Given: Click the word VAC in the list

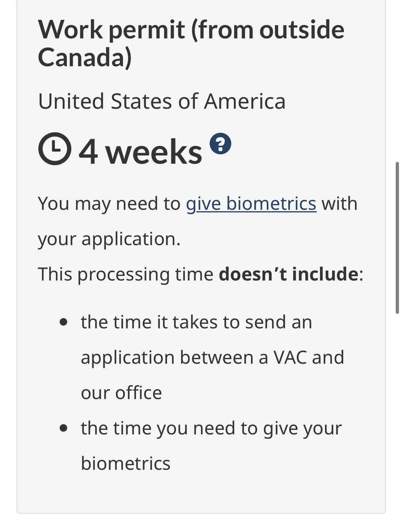Looking at the screenshot, I should (290, 357).
